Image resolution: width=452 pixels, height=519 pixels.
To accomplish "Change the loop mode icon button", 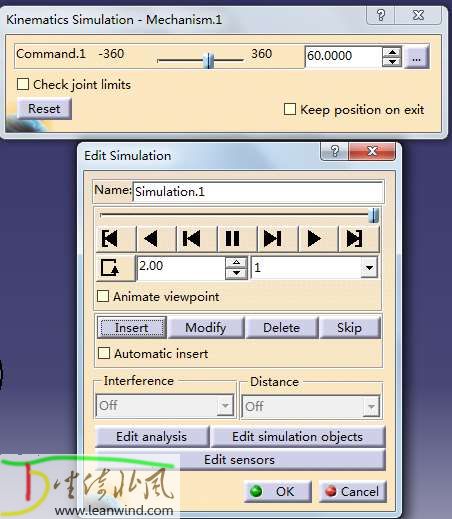I will coord(116,268).
